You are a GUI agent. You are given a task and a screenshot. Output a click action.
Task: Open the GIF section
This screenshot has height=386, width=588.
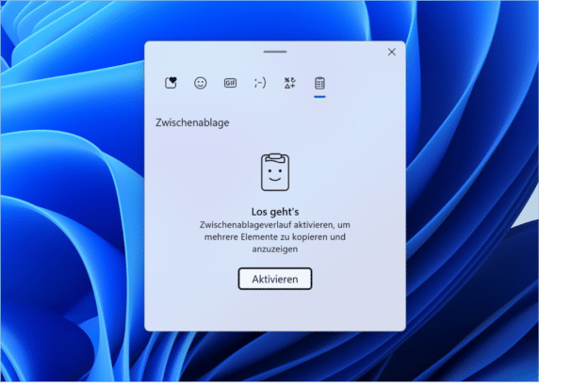(x=230, y=83)
